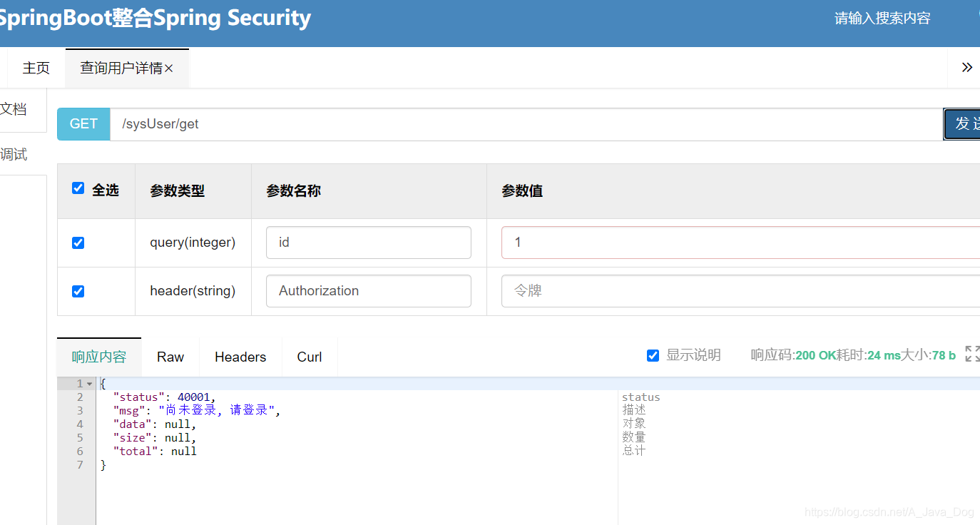
Task: Click the Authorization parameter name field
Action: click(x=369, y=291)
